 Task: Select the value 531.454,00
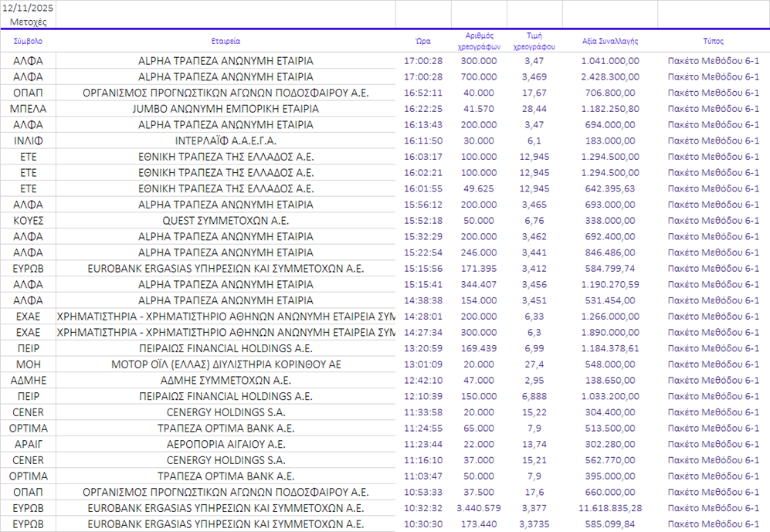[610, 300]
